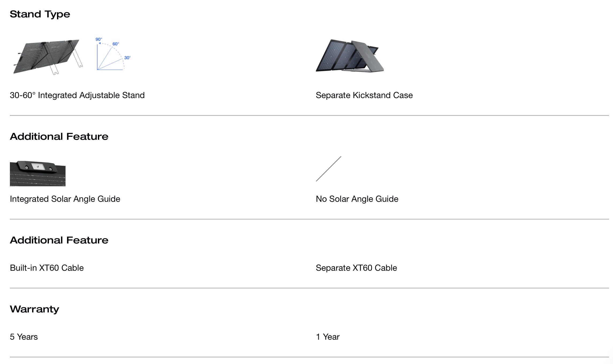Screen dimensions: 613x364
Task: Click the folding panel with kickstand case image
Action: [350, 56]
